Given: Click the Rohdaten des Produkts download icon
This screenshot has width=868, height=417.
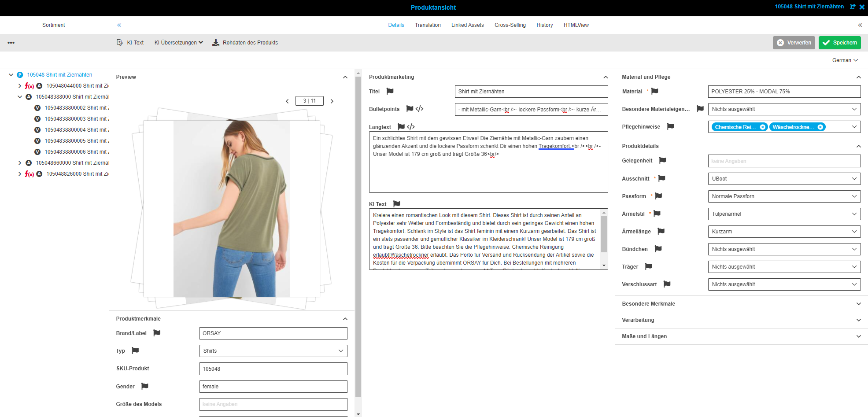Looking at the screenshot, I should (x=216, y=43).
